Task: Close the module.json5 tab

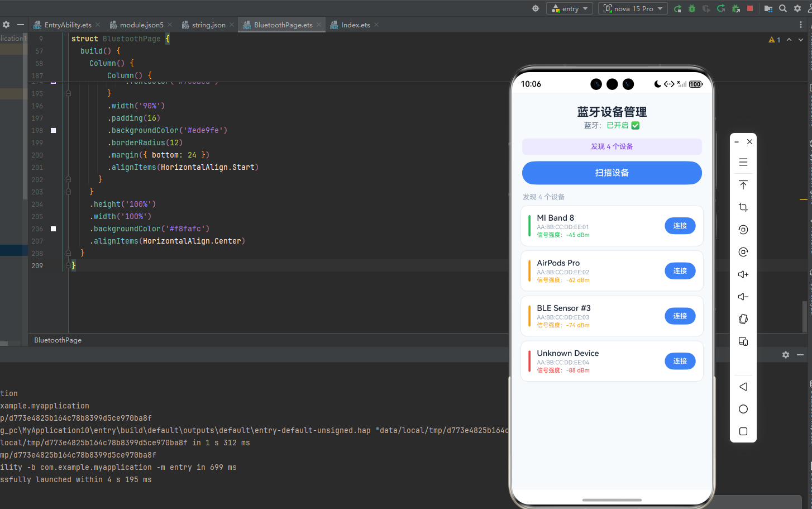Action: pos(170,25)
